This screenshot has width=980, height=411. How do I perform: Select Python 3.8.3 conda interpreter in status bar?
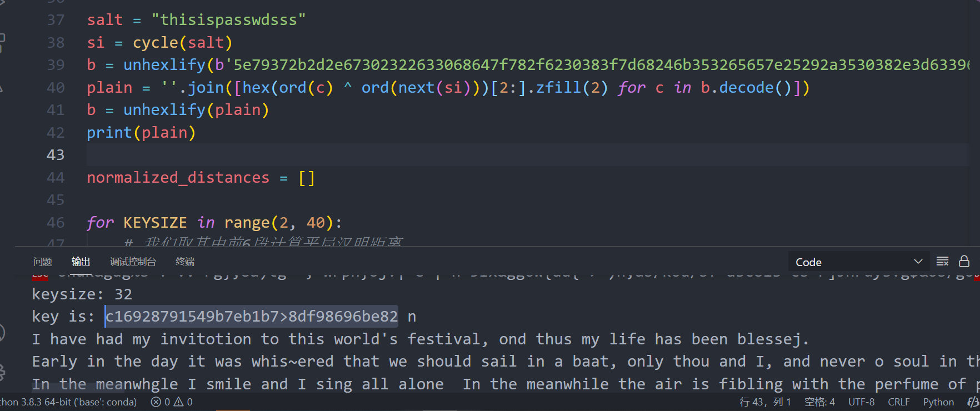tap(68, 402)
